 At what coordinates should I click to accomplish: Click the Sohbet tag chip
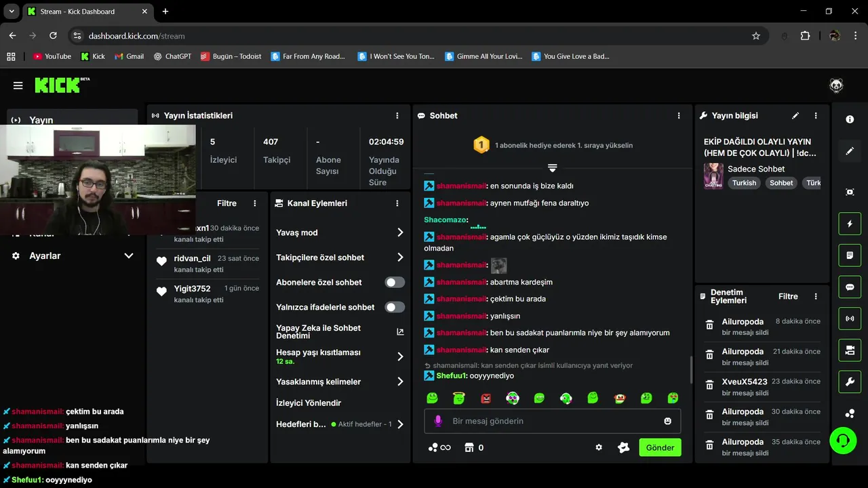pos(781,183)
